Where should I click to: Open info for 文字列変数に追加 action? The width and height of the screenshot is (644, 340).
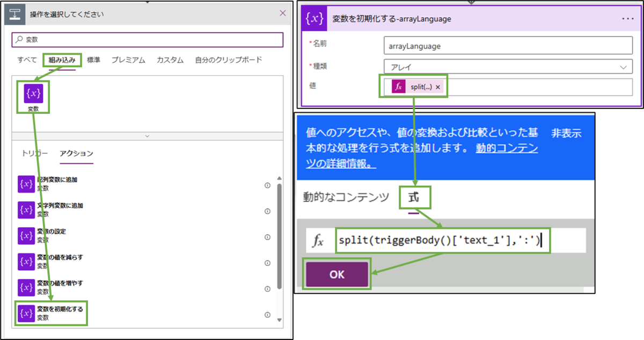267,211
